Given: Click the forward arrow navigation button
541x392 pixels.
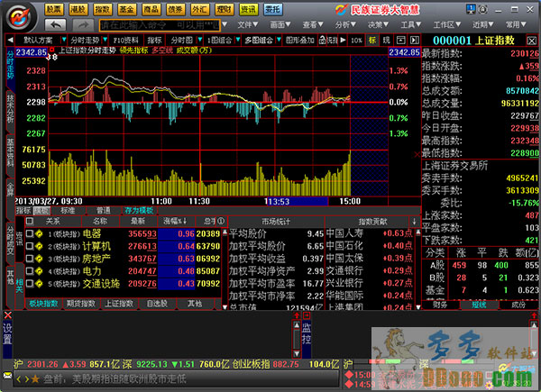Looking at the screenshot, I should (83, 25).
